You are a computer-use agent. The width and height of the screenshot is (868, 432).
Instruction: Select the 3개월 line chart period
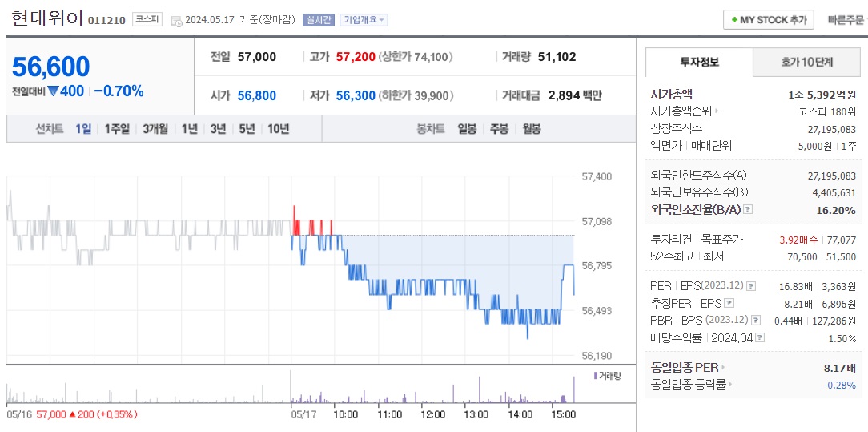(155, 129)
